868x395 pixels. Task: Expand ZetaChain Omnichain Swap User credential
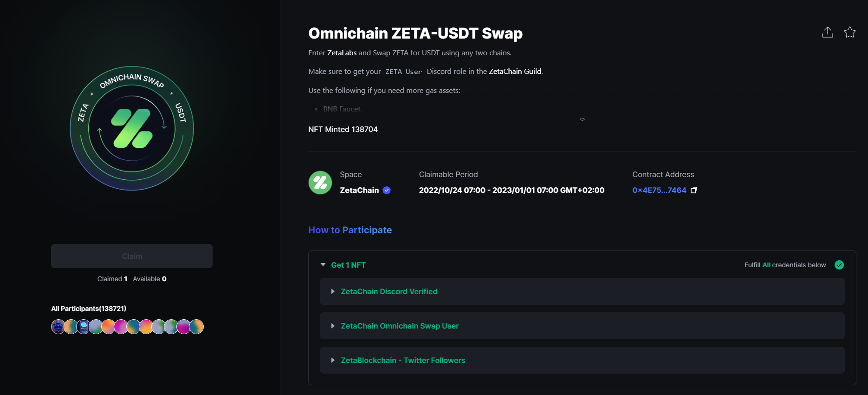tap(582, 326)
